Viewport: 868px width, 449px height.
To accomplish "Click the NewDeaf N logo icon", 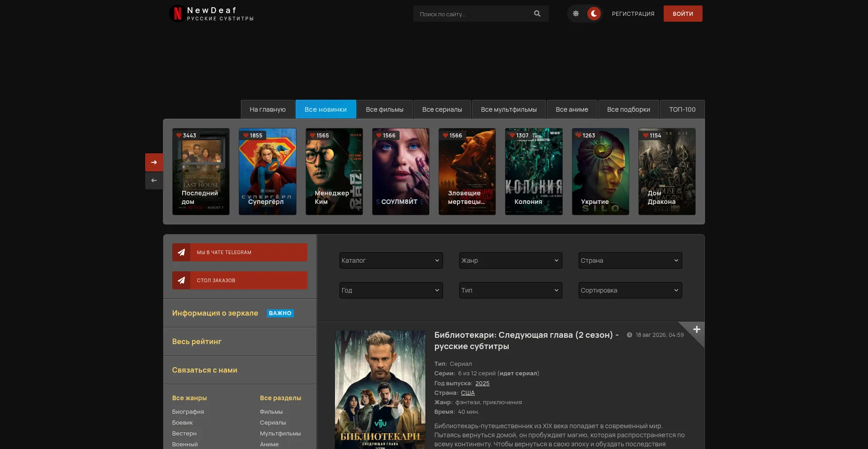I will pos(177,14).
